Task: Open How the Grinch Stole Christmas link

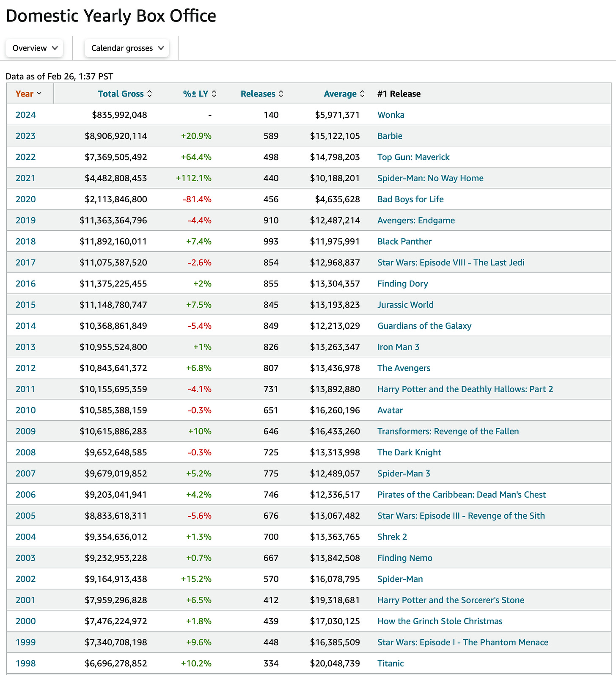Action: (x=440, y=621)
